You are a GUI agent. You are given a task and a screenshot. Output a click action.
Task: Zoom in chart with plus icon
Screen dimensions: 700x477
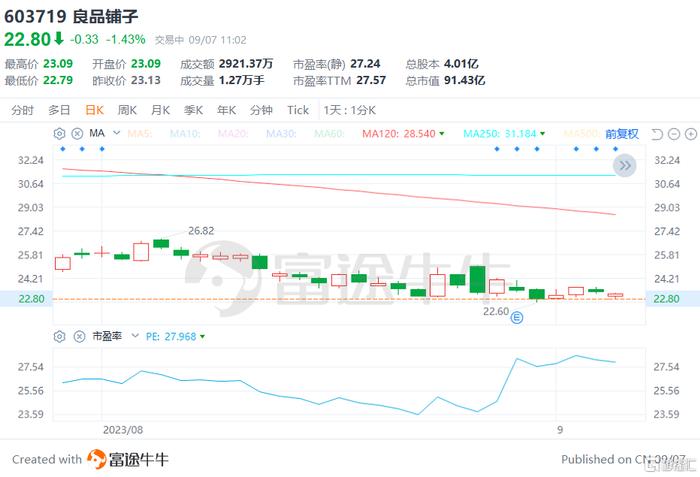click(691, 134)
